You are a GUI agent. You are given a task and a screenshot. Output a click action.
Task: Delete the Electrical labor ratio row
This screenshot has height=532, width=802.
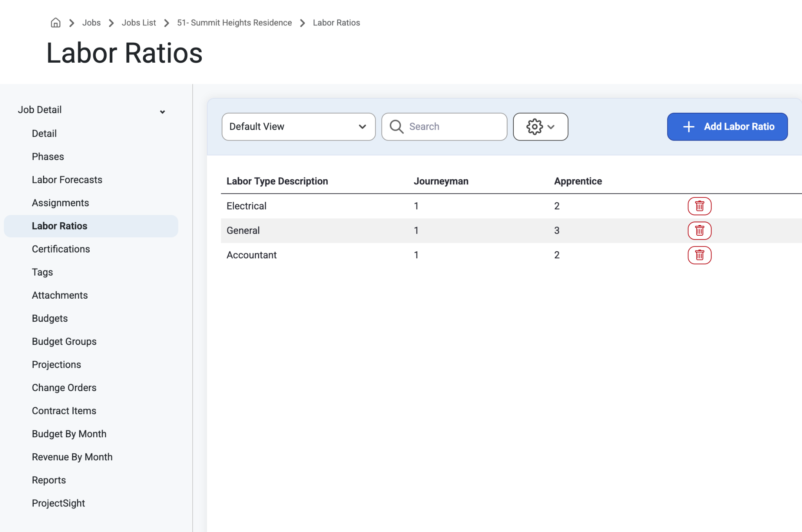[x=699, y=206]
